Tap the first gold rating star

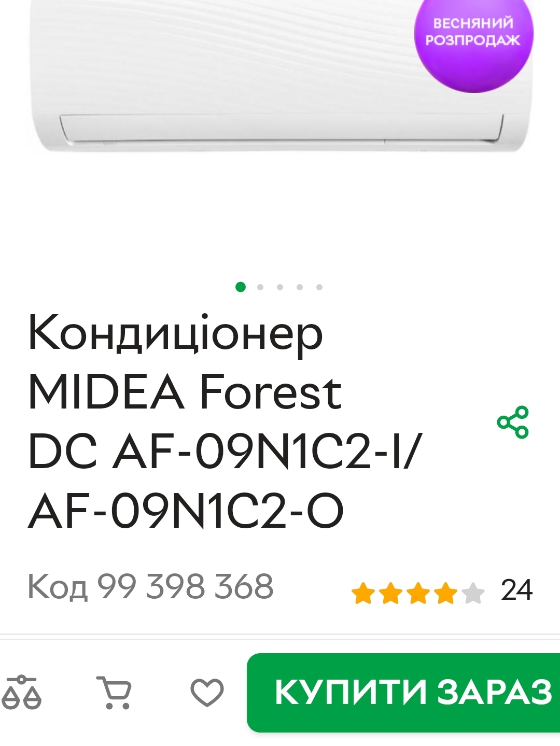[363, 593]
